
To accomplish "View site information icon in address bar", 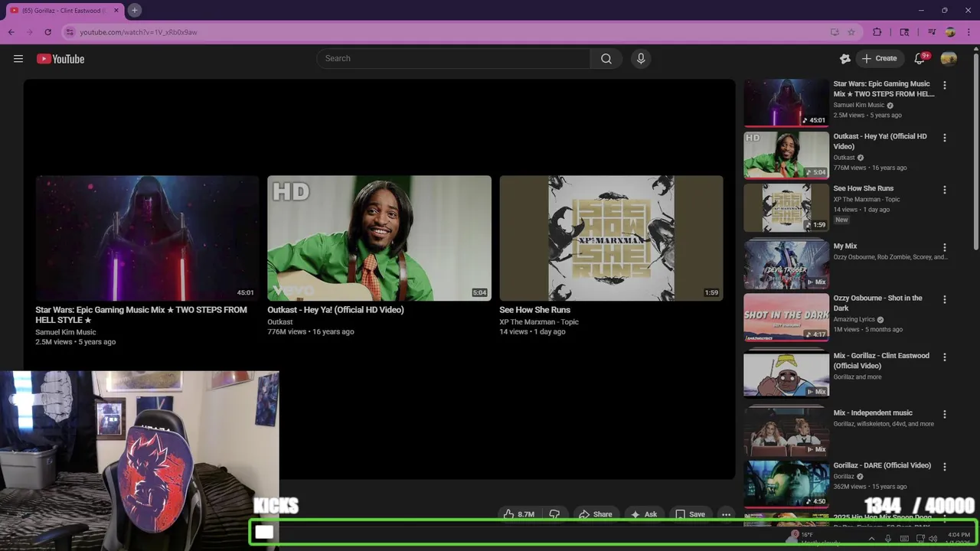I will (70, 32).
